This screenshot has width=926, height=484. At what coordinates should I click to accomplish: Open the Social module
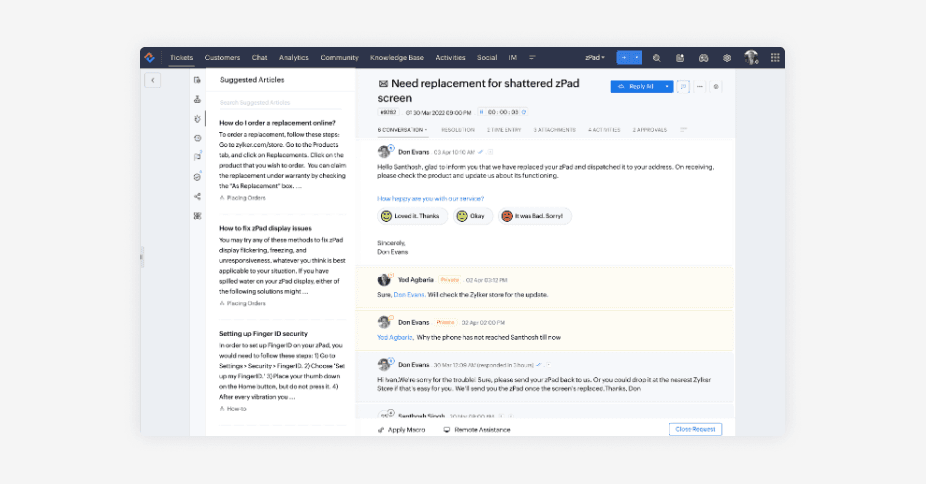click(487, 58)
